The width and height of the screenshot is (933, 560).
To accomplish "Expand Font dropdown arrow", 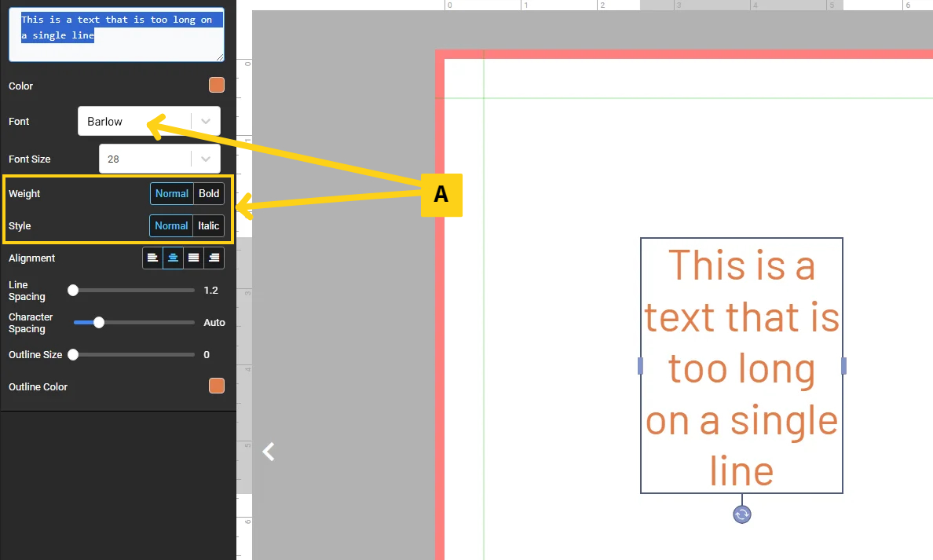I will pyautogui.click(x=206, y=122).
